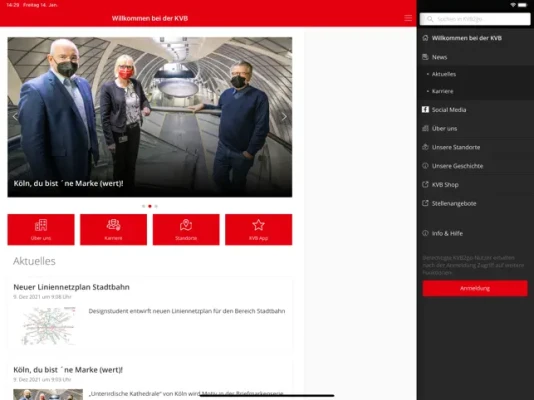Select the first carousel pagination dot

click(143, 206)
